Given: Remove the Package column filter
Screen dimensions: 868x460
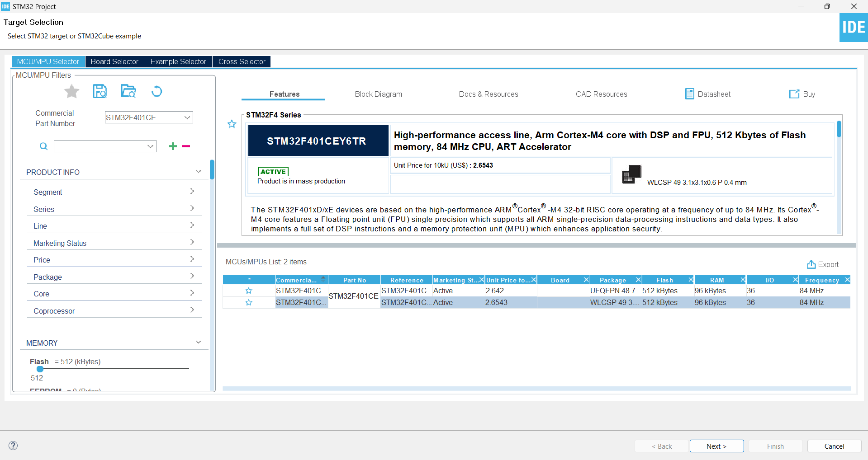Looking at the screenshot, I should (x=638, y=279).
